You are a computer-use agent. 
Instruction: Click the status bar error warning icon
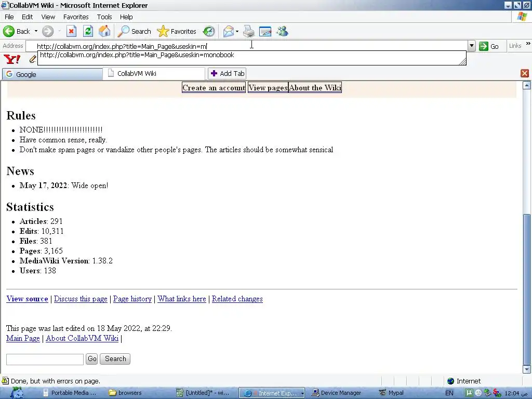[x=5, y=381]
